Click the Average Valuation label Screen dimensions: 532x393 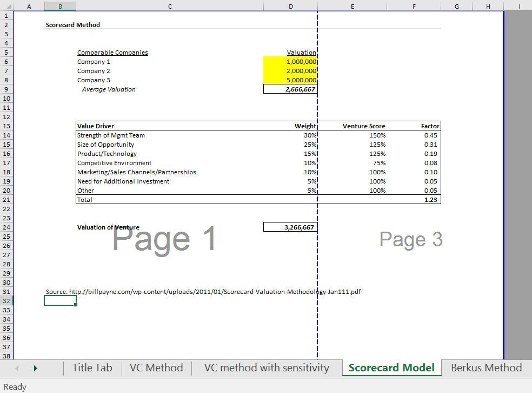pyautogui.click(x=109, y=89)
